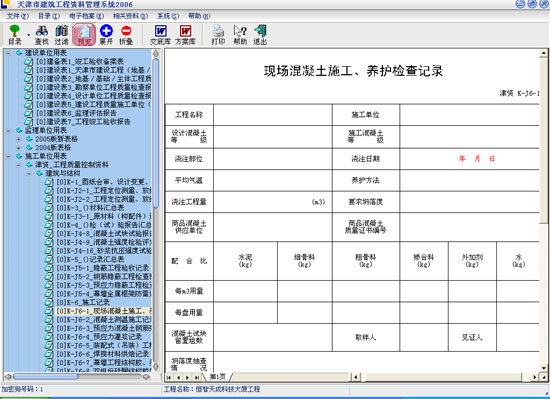Expand the 2004版表格 node
550x399 pixels.
19,148
